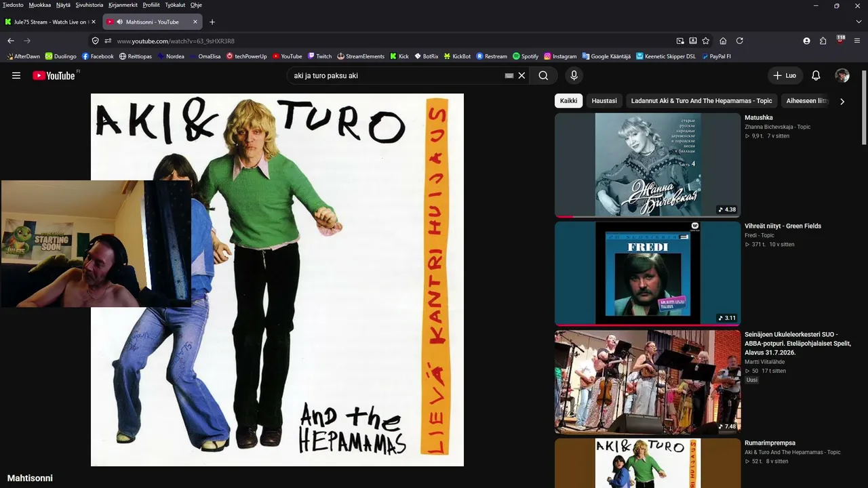Viewport: 868px width, 488px height.
Task: Open the YouTube account avatar menu
Action: pyautogui.click(x=842, y=75)
